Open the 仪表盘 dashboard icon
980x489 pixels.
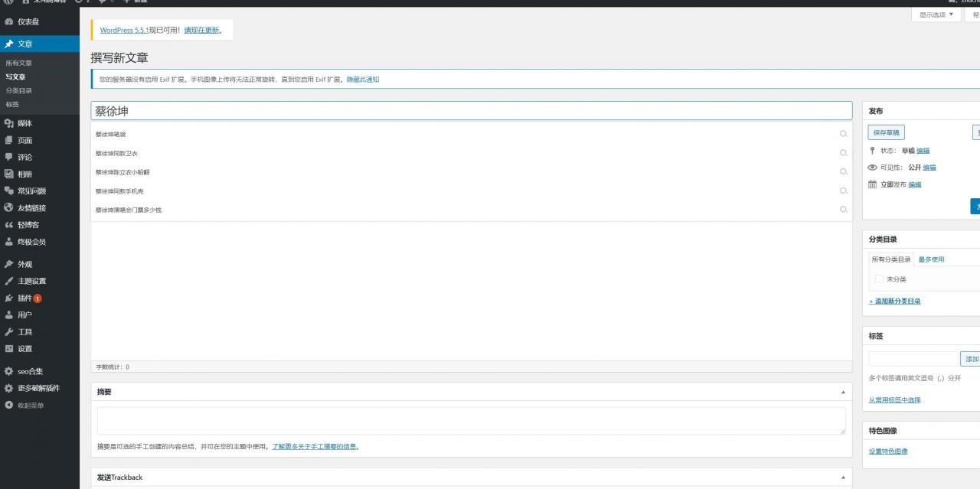(x=8, y=22)
